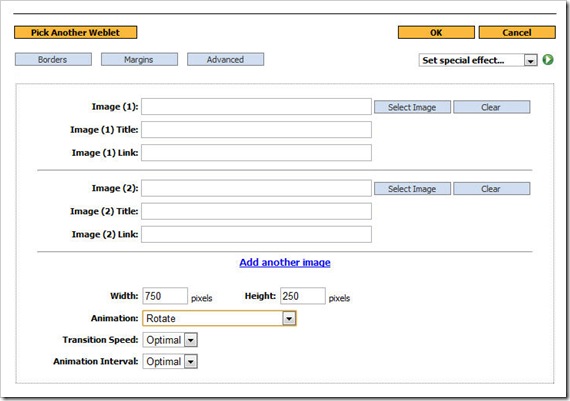
Task: Click Select Image for Image (2)
Action: pyautogui.click(x=412, y=188)
